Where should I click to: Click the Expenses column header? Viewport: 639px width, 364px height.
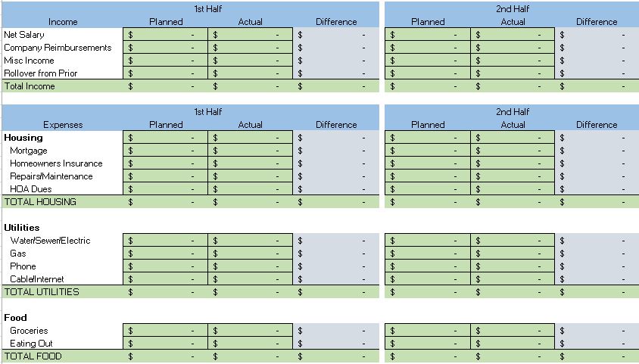63,125
